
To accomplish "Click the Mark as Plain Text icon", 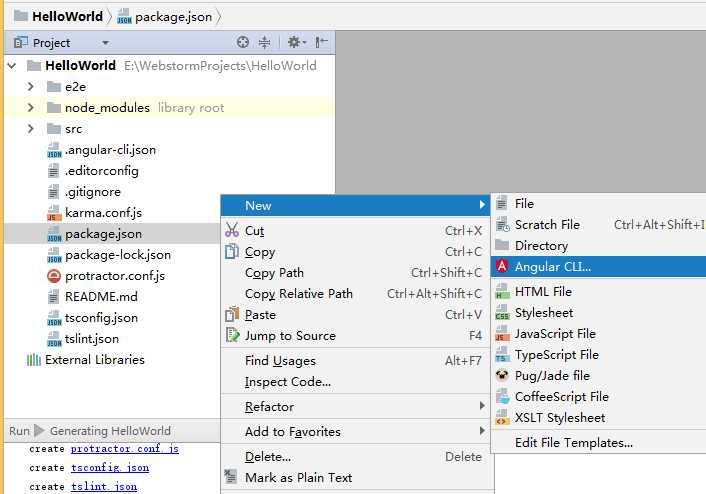I will pos(231,476).
